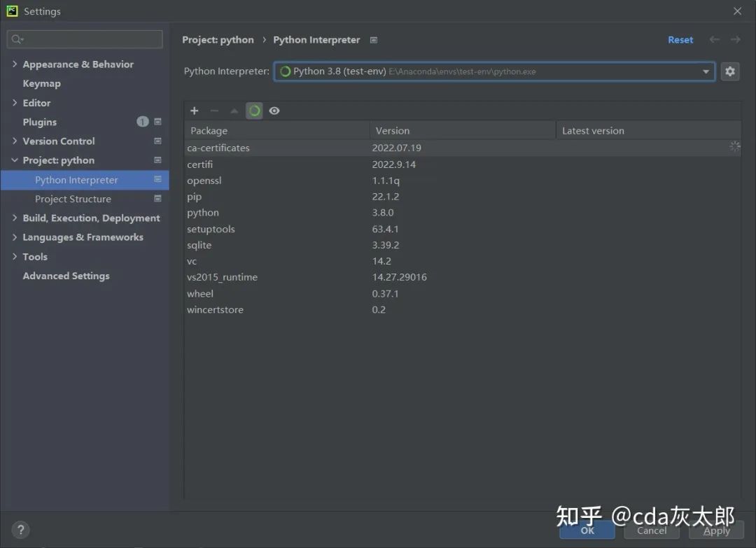756x548 pixels.
Task: Select the certifi package row
Action: tap(463, 164)
